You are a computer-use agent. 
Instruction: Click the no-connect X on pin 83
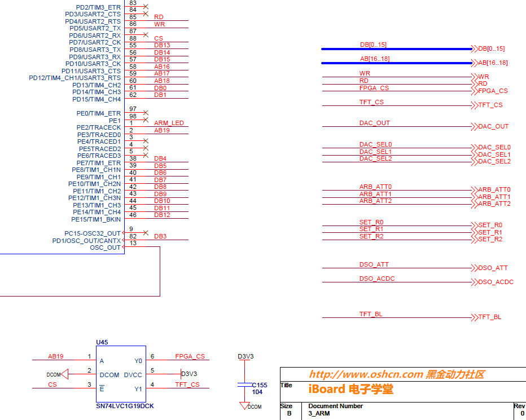point(146,7)
